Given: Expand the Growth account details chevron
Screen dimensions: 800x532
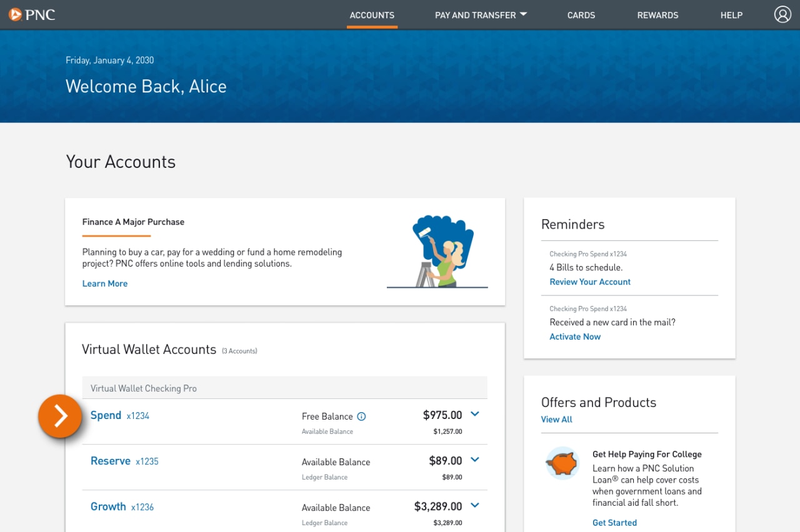Looking at the screenshot, I should pos(474,505).
